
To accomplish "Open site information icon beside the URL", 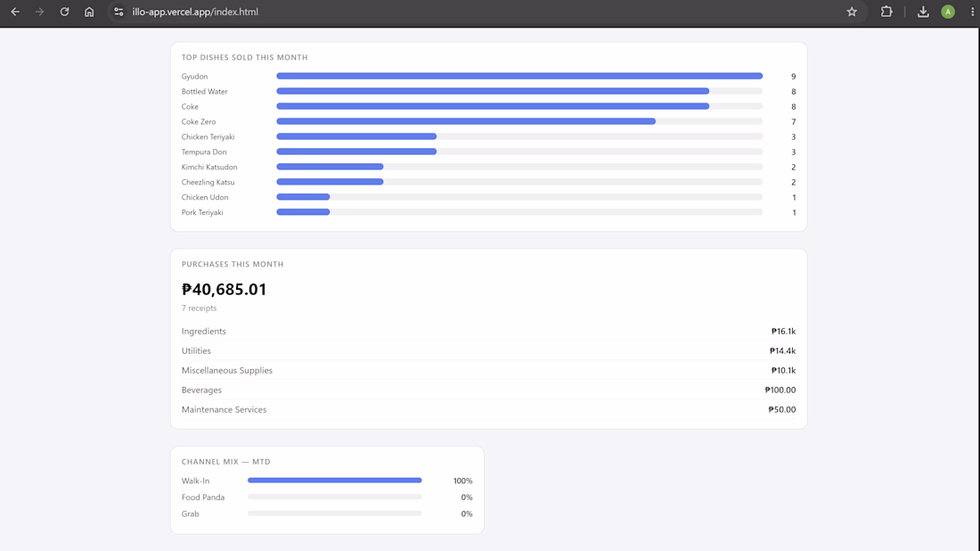I will point(118,12).
